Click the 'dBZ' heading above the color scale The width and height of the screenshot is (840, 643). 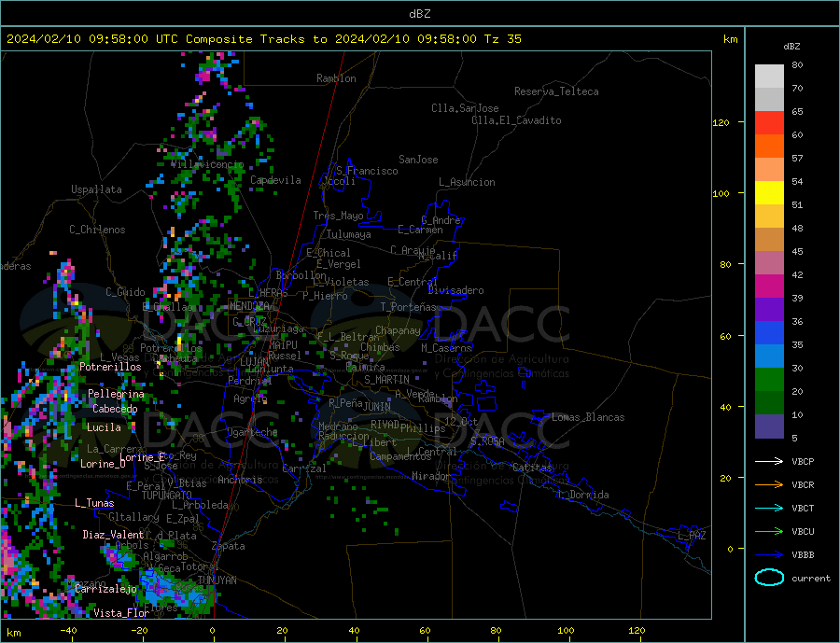tap(791, 47)
